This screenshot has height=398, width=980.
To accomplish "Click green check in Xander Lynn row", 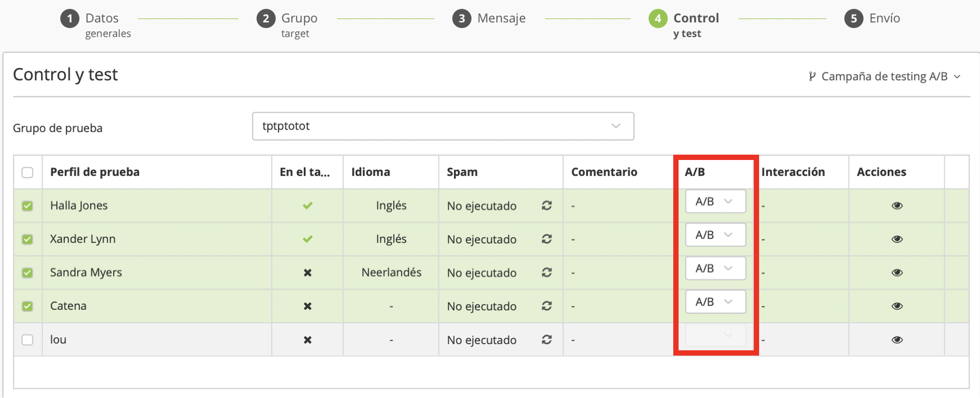I will click(308, 239).
